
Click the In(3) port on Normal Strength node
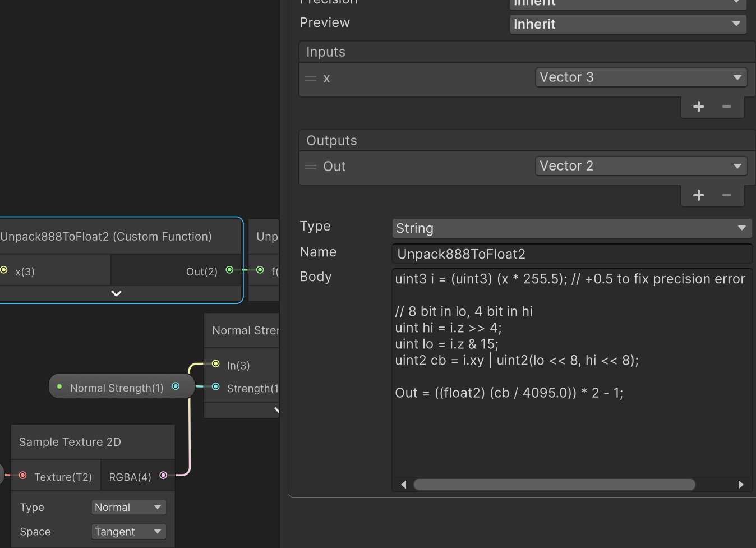(x=216, y=364)
